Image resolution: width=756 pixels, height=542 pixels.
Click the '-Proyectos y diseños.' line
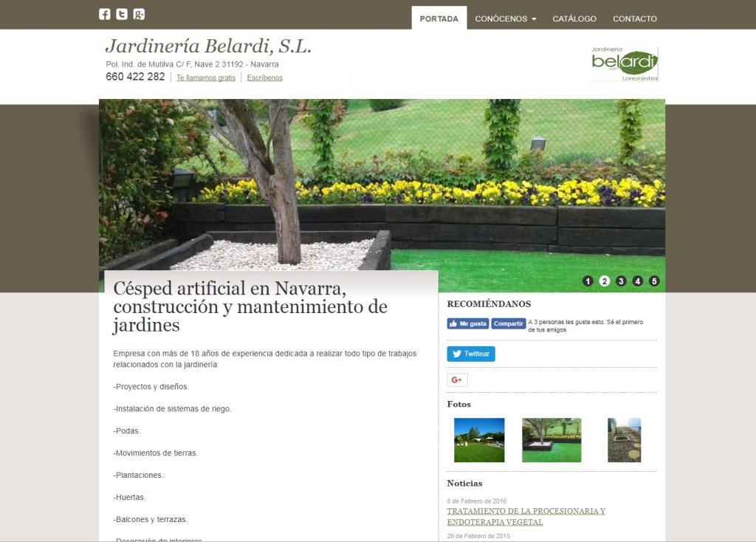[151, 387]
